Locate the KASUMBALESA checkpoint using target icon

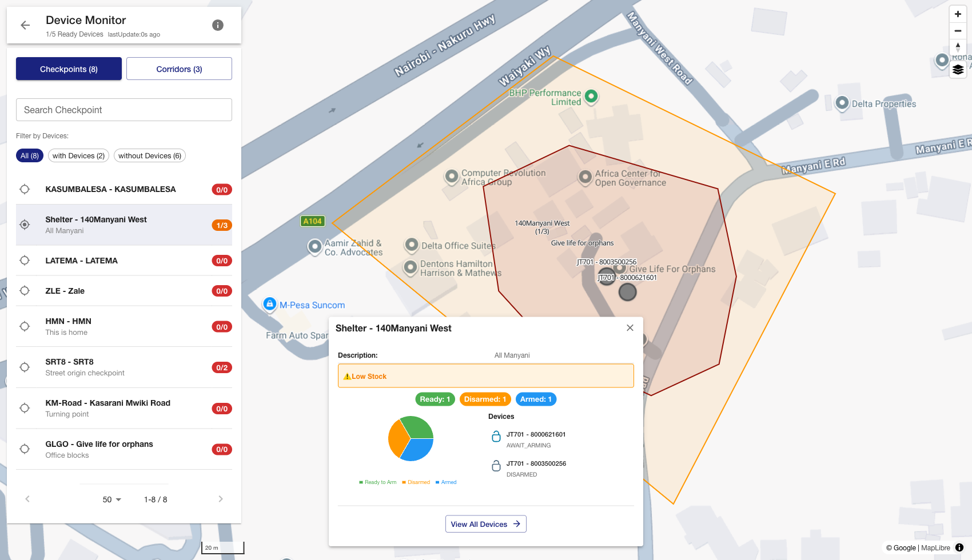click(25, 189)
